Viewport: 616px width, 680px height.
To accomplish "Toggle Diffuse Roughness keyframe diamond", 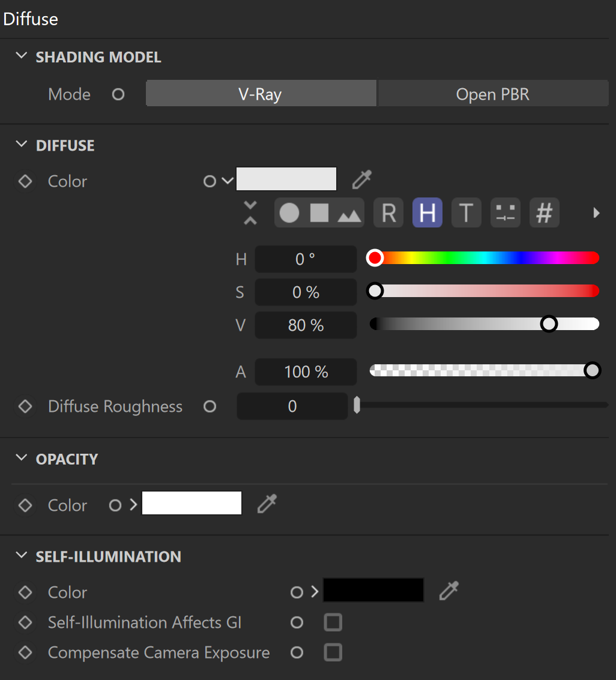I will pos(25,406).
